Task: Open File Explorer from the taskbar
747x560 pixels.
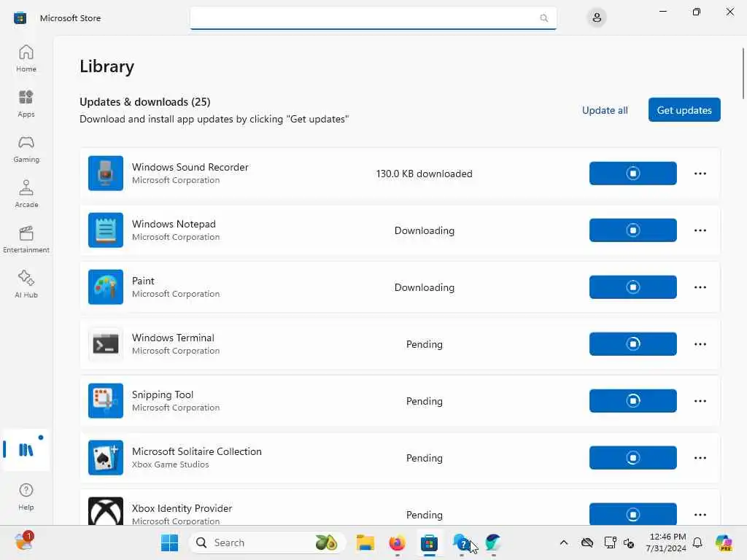Action: 365,542
